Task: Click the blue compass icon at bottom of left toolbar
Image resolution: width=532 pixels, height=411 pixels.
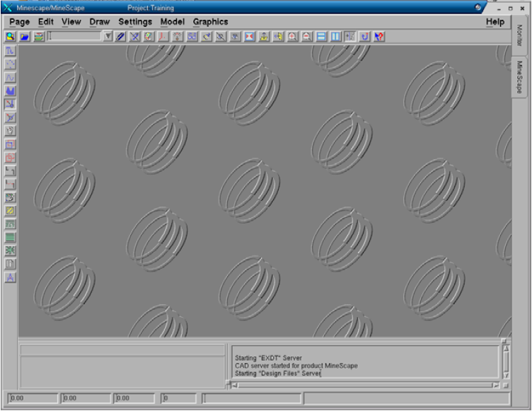Action: point(10,277)
